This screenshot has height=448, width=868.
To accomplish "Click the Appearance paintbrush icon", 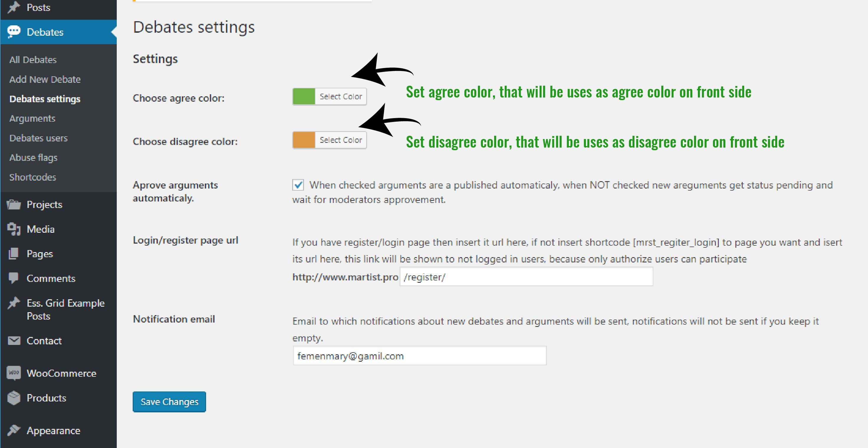I will (14, 430).
